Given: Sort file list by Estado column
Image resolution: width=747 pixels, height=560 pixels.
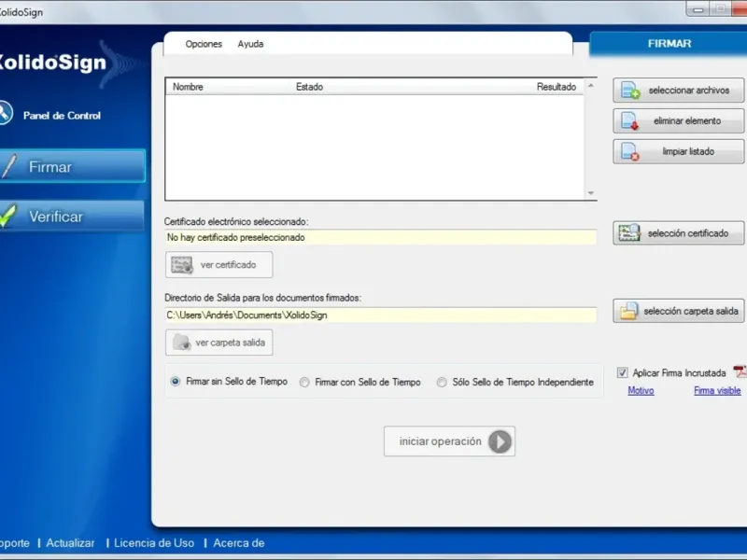Looking at the screenshot, I should (x=310, y=87).
